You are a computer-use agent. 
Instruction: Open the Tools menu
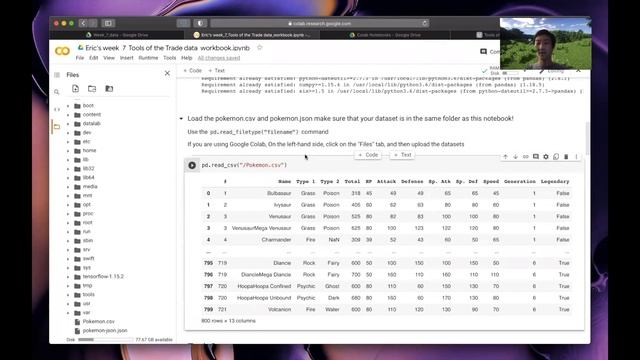pos(169,58)
